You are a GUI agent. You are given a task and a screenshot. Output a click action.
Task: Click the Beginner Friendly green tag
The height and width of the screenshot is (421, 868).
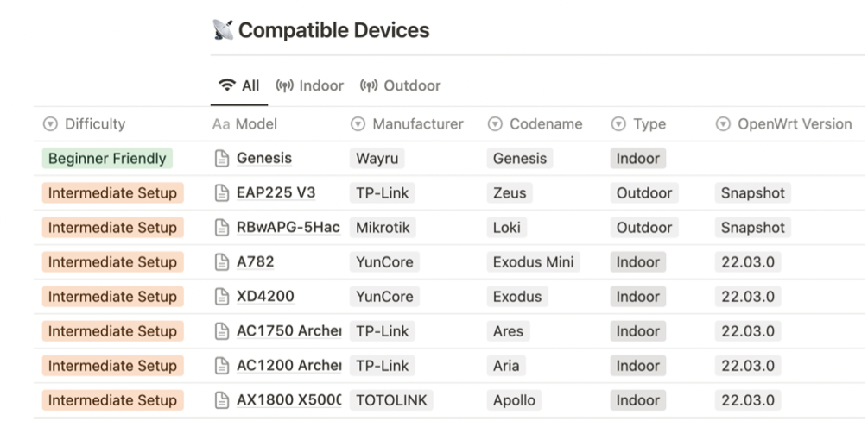[107, 158]
